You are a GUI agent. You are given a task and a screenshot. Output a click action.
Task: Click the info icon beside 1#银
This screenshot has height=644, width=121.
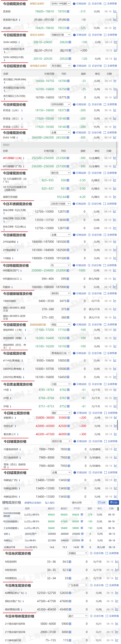pos(10,390)
